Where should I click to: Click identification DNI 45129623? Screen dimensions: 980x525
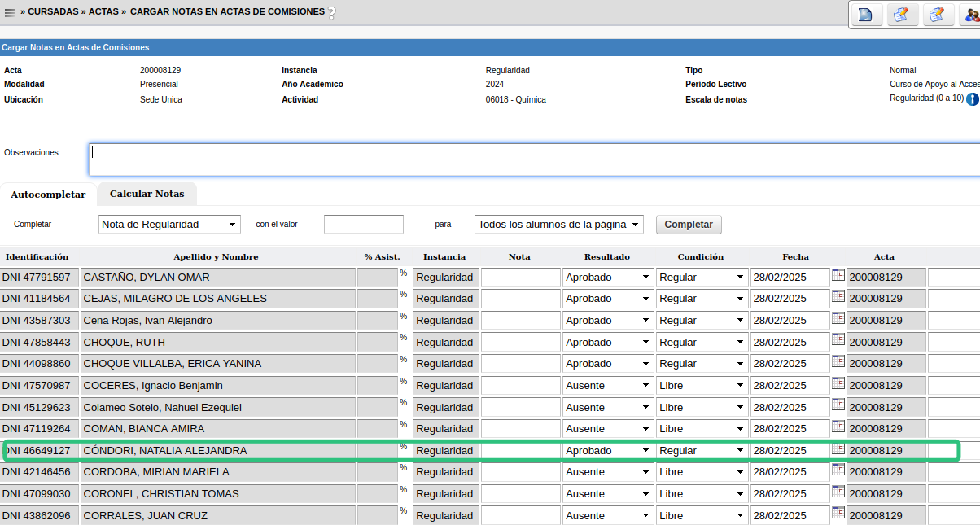[37, 407]
